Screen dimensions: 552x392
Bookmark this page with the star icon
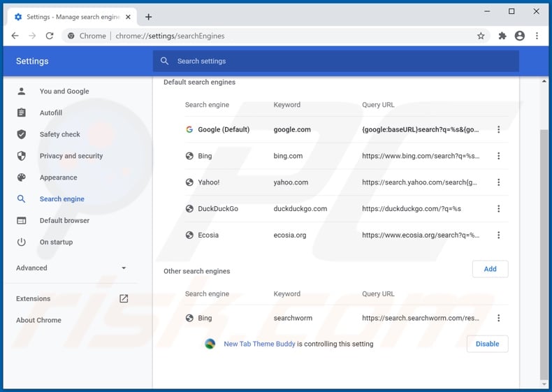(481, 36)
